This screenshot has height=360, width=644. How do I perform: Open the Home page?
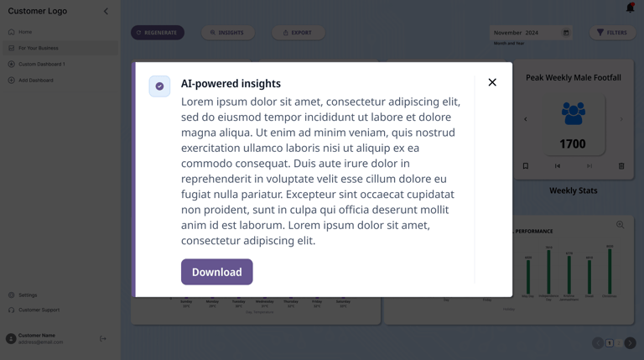coord(25,32)
